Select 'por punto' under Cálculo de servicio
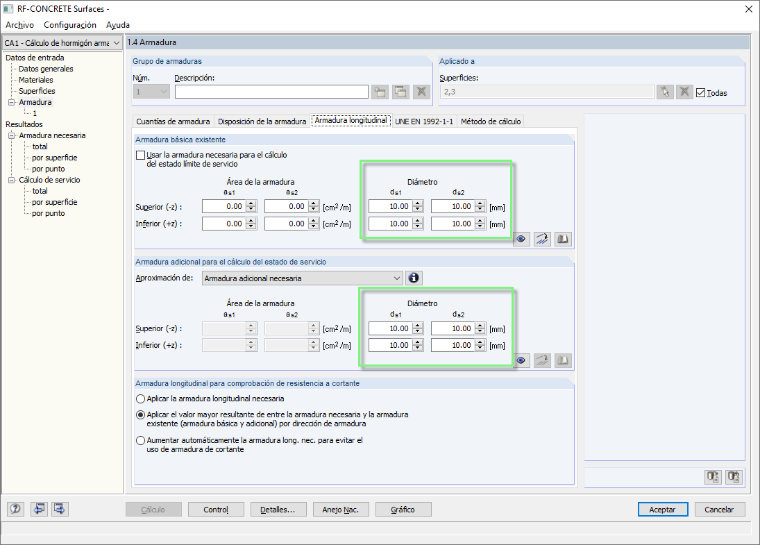 [x=48, y=213]
